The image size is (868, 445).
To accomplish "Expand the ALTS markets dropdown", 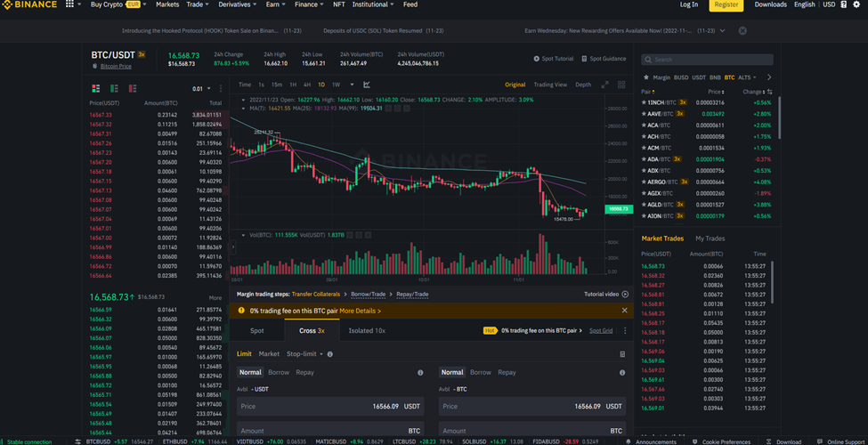I will [x=747, y=77].
